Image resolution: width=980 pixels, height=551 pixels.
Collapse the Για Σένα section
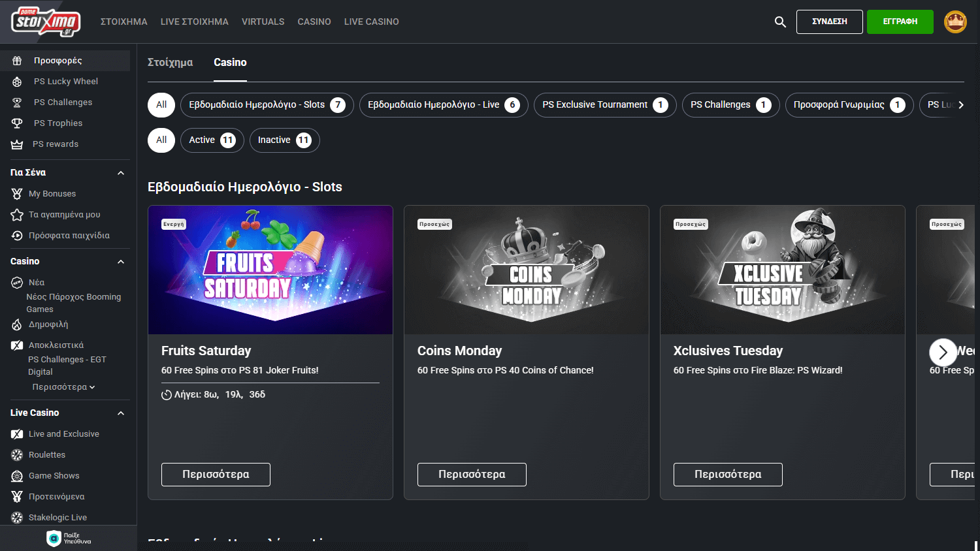pyautogui.click(x=120, y=172)
